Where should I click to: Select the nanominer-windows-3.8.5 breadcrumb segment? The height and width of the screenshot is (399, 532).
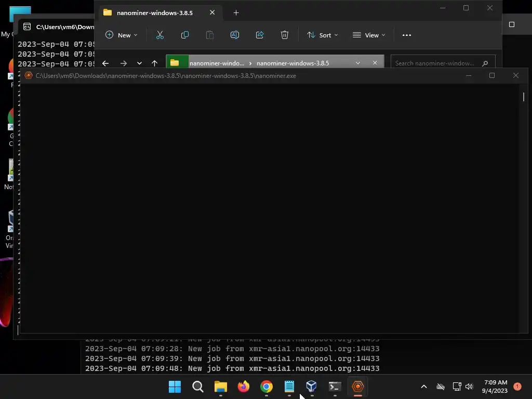coord(292,63)
